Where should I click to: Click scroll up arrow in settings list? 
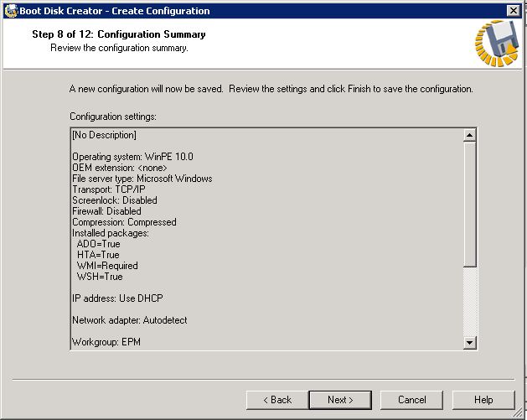pos(469,135)
